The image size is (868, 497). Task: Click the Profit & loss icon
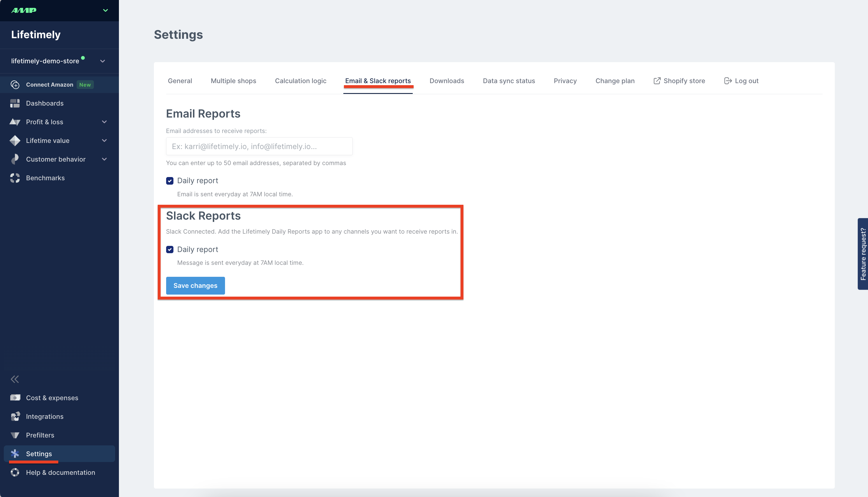[x=15, y=122]
